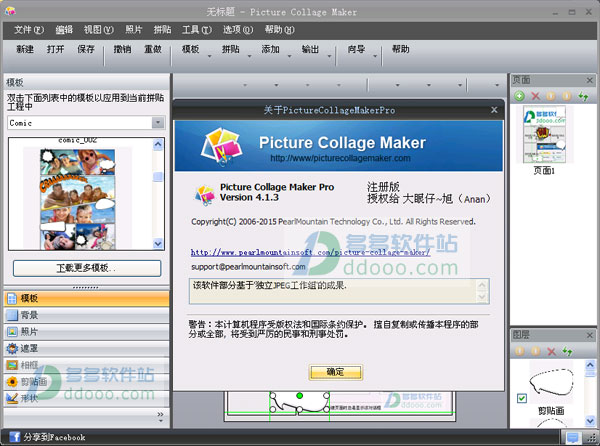Click 输出 output button on the toolbar
The image size is (600, 446).
tap(310, 49)
